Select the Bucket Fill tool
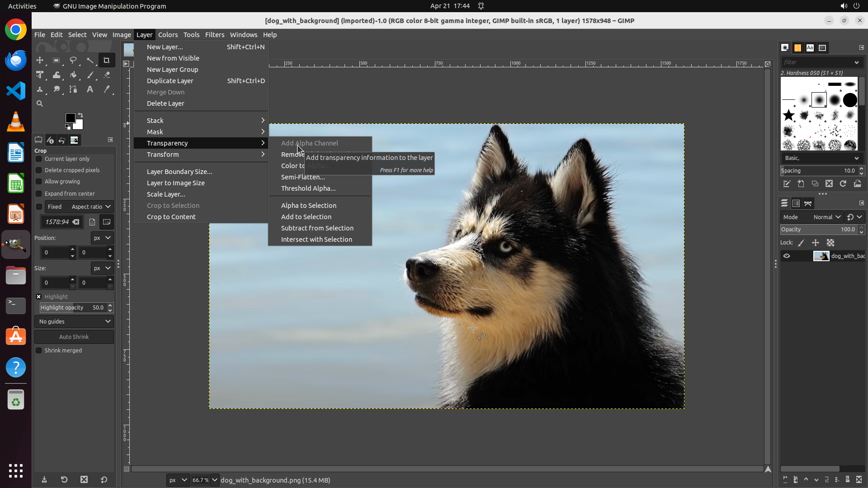This screenshot has width=868, height=488. 73,75
